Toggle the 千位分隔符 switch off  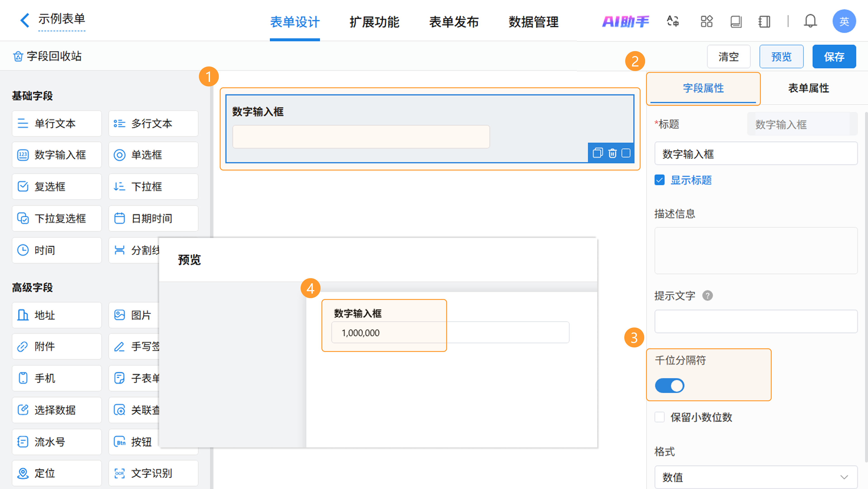click(669, 385)
